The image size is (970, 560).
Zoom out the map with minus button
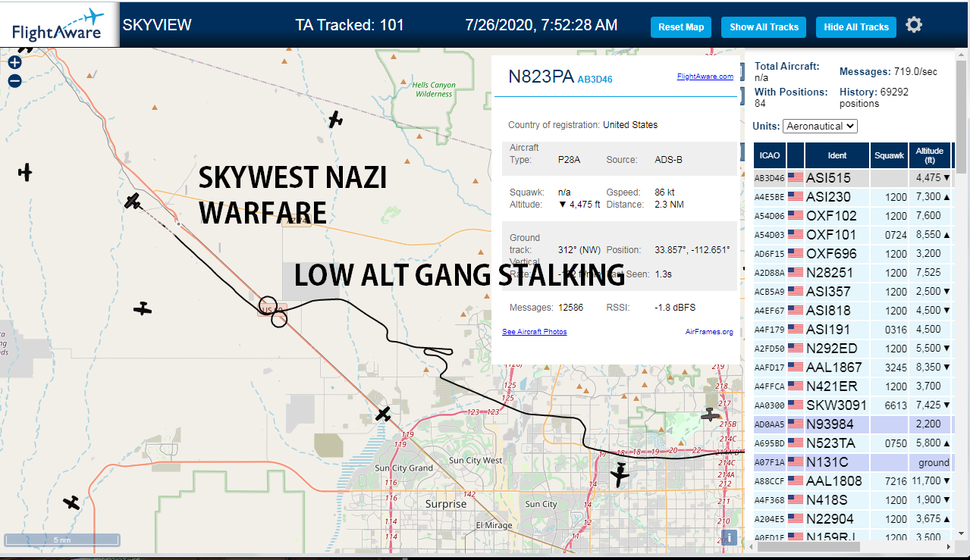click(14, 81)
